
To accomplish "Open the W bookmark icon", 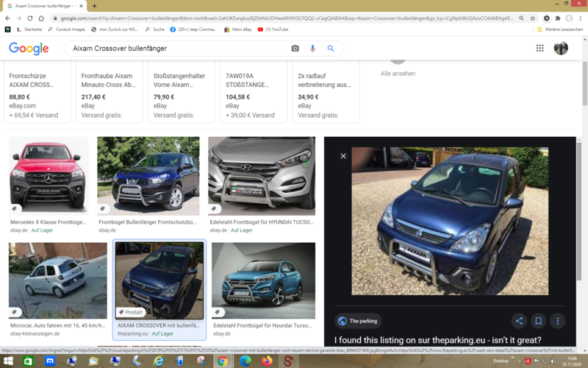I will click(7, 29).
